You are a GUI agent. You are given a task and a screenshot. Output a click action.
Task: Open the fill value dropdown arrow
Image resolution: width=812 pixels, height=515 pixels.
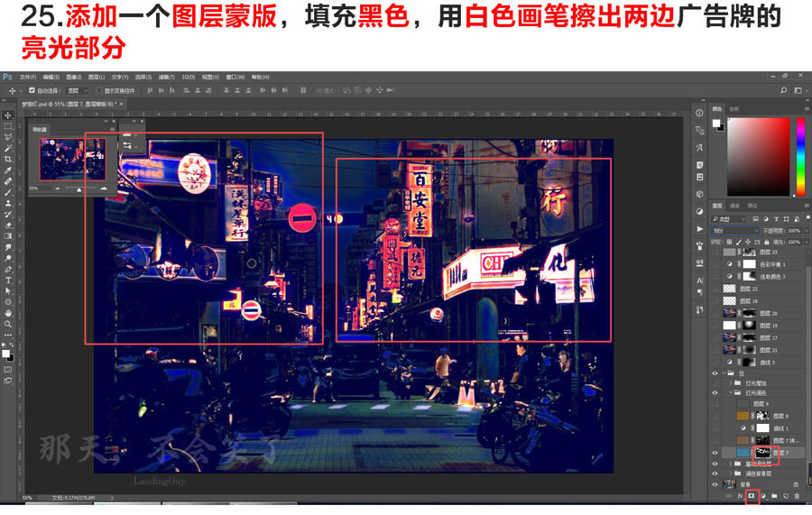click(807, 242)
